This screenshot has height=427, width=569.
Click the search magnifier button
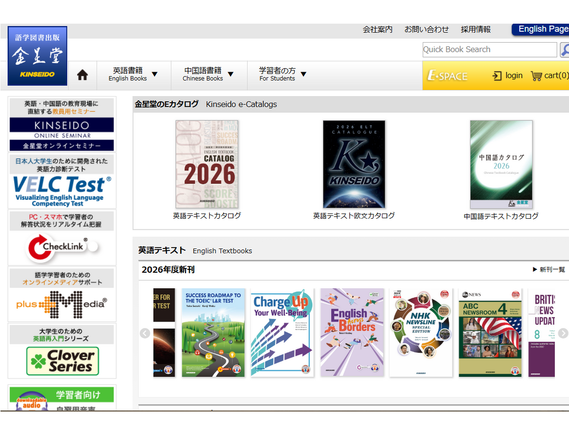(x=564, y=50)
